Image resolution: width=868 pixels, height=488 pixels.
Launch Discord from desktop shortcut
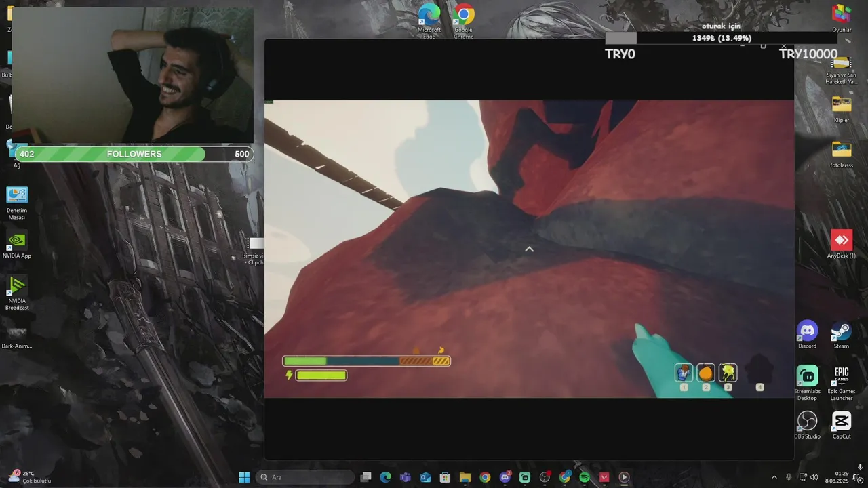[807, 335]
